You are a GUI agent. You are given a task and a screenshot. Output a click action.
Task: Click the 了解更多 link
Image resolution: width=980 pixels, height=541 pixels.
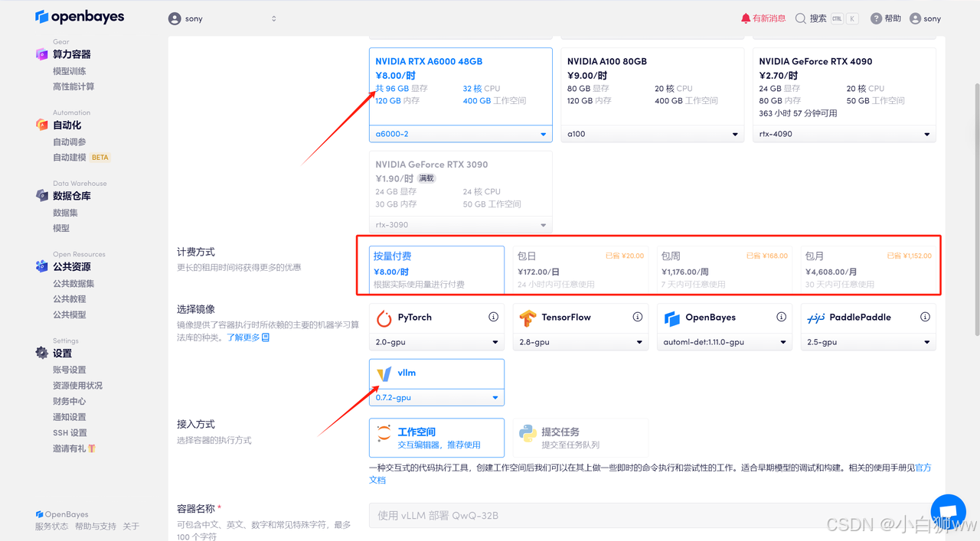[x=243, y=337]
